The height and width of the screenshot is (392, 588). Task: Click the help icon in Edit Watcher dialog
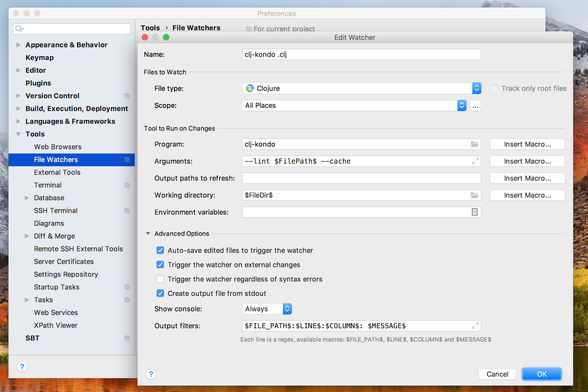click(151, 374)
